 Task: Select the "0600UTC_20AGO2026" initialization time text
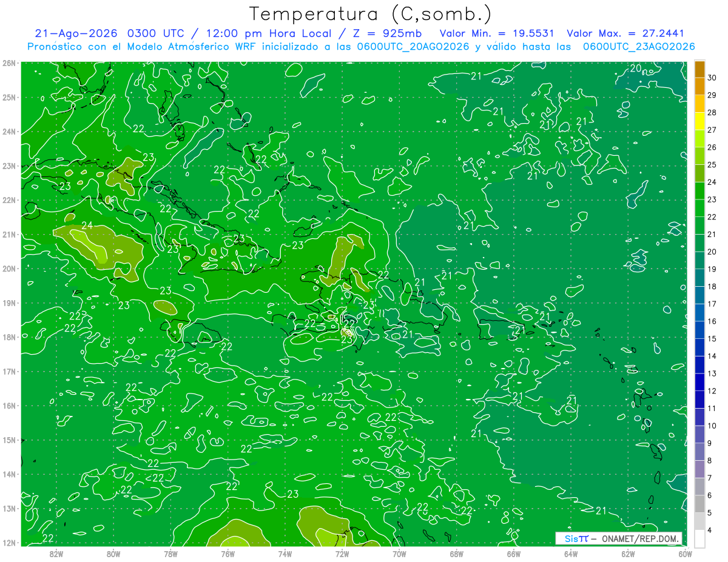[413, 47]
